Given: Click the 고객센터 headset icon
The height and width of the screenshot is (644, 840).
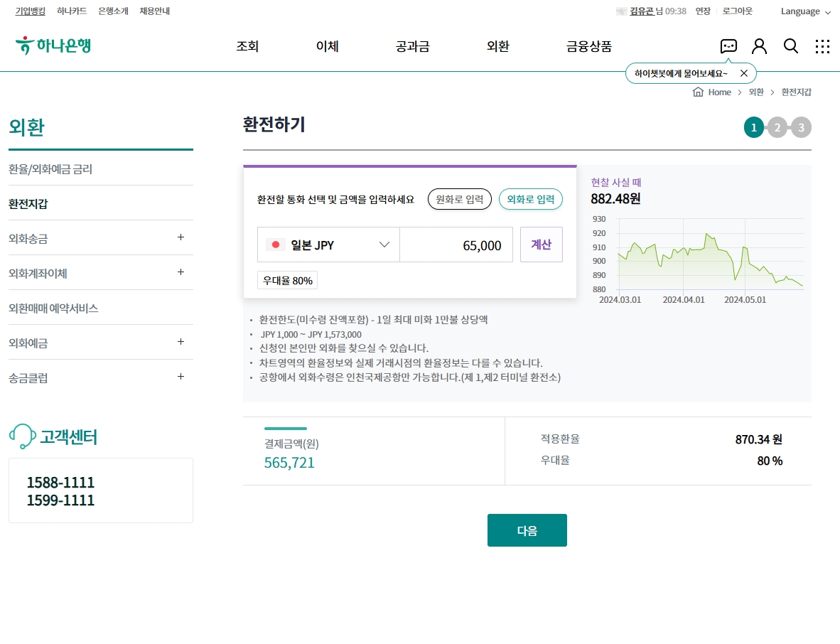Looking at the screenshot, I should [x=21, y=435].
